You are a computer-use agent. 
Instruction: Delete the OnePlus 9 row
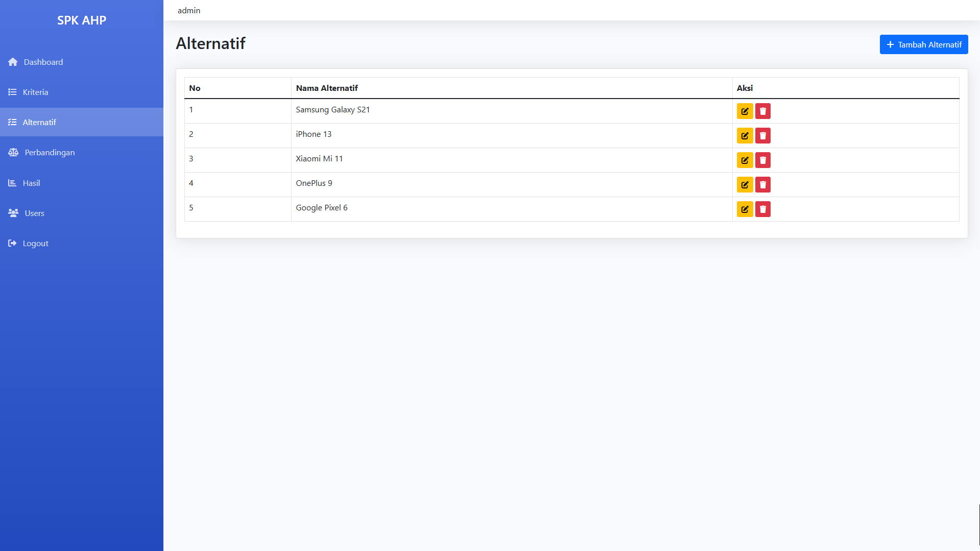point(762,184)
